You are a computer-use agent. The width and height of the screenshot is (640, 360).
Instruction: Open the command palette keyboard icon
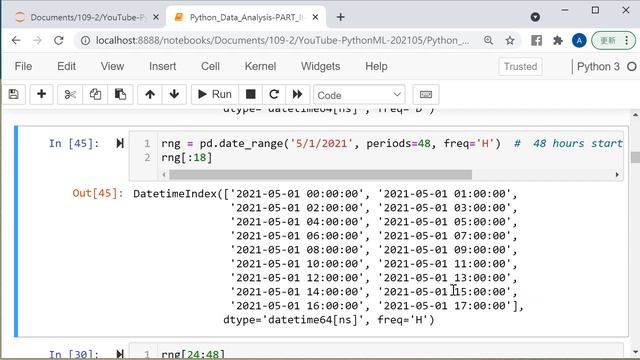tap(426, 94)
